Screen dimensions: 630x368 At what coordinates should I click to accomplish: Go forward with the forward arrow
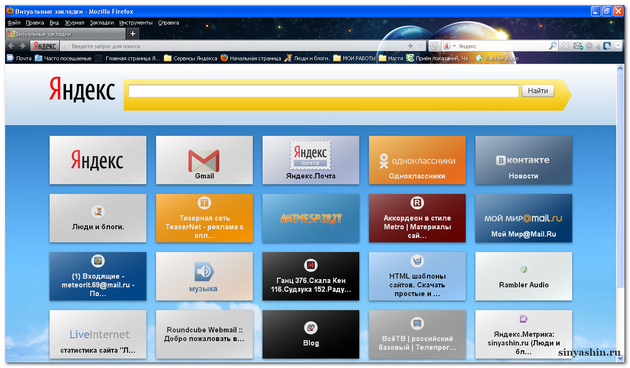coord(22,46)
